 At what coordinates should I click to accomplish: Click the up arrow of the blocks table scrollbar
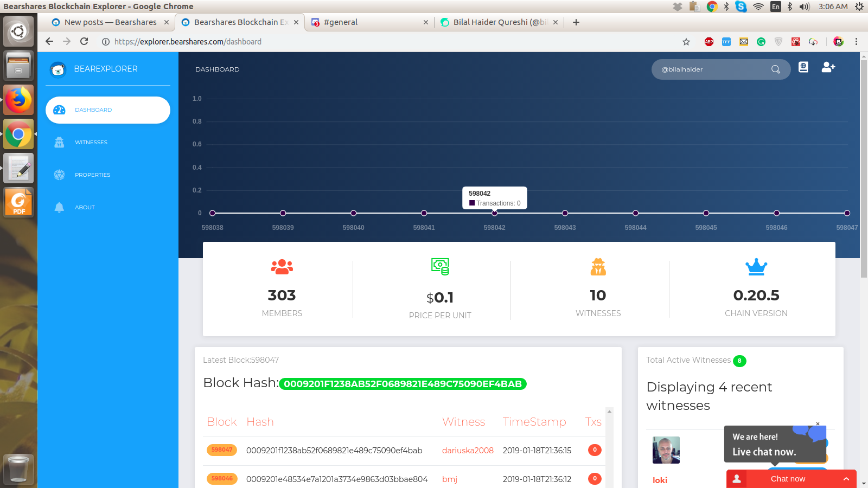pos(609,412)
